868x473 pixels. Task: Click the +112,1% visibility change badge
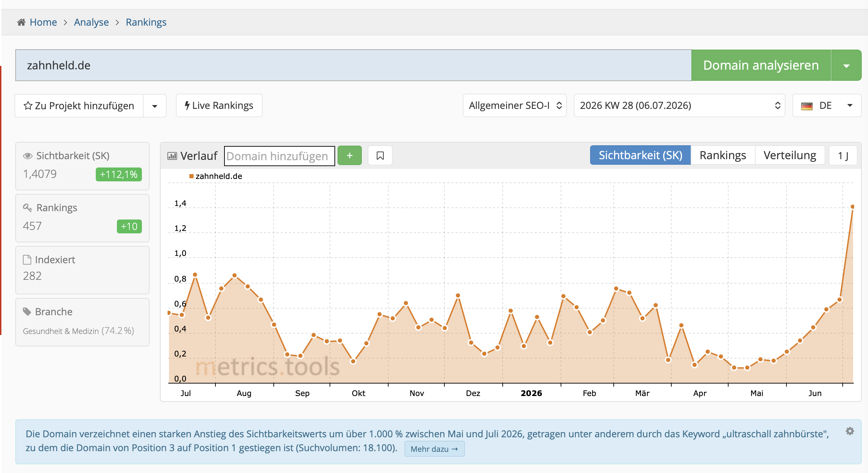119,174
